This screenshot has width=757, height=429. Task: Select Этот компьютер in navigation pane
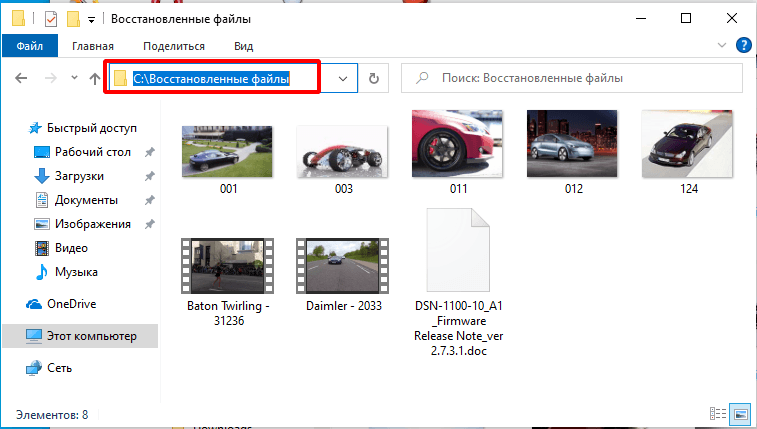click(80, 336)
